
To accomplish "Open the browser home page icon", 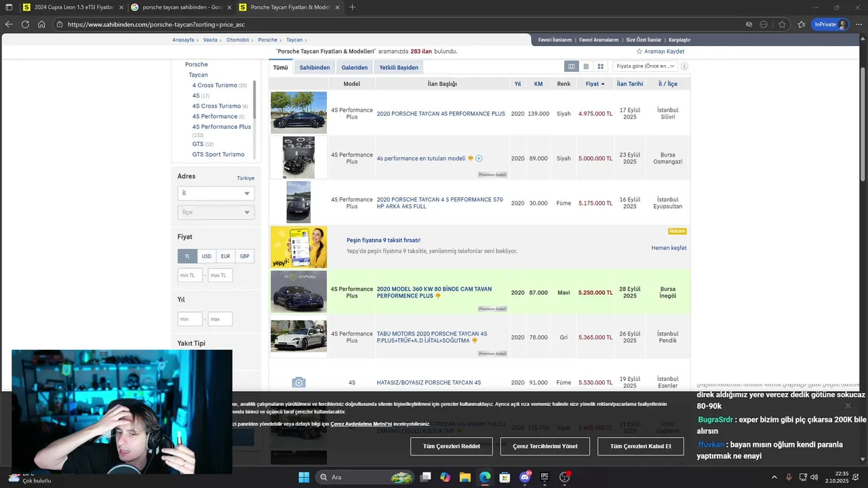I will click(x=41, y=24).
